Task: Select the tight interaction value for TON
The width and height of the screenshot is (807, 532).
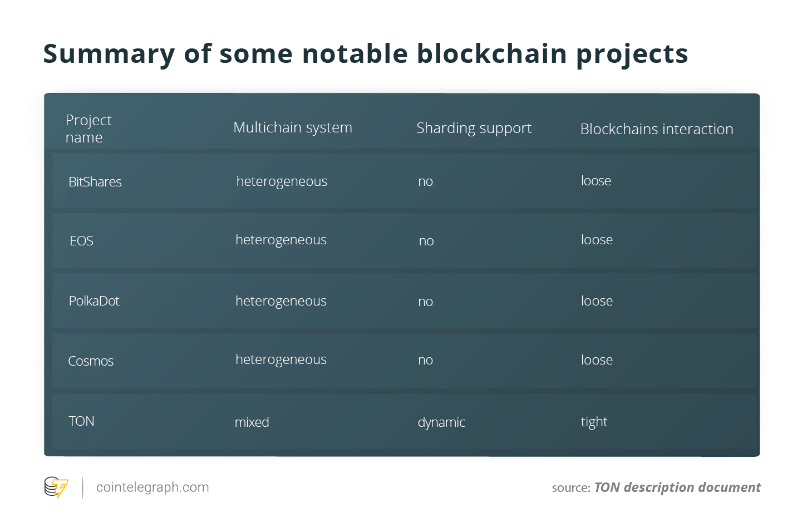Action: (594, 422)
